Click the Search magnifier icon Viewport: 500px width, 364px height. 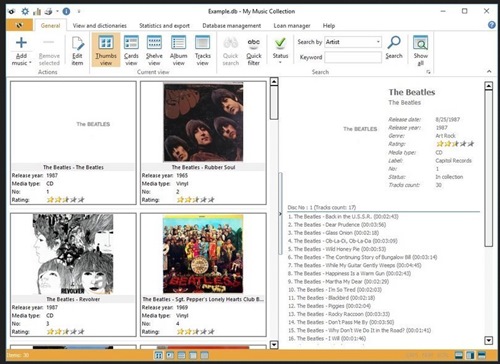click(394, 42)
